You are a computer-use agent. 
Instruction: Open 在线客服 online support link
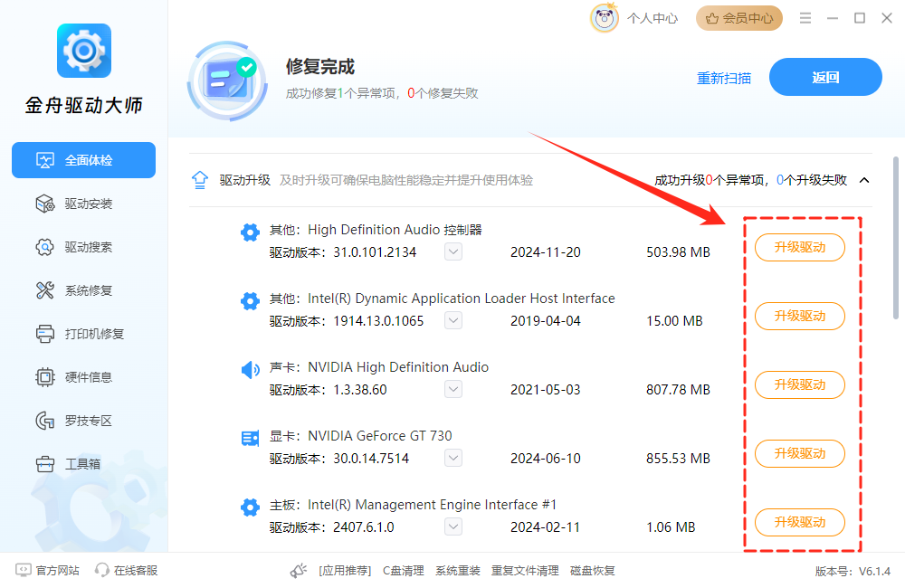(127, 571)
